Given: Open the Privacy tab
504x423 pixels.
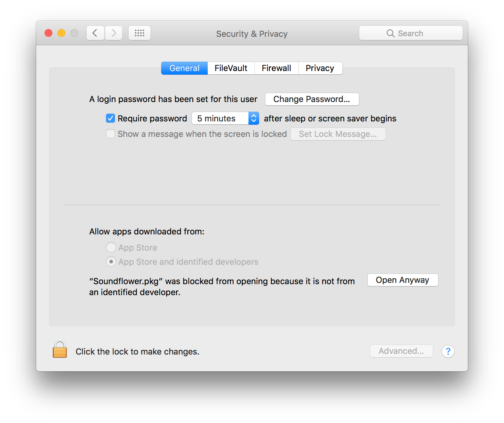Looking at the screenshot, I should pos(320,68).
